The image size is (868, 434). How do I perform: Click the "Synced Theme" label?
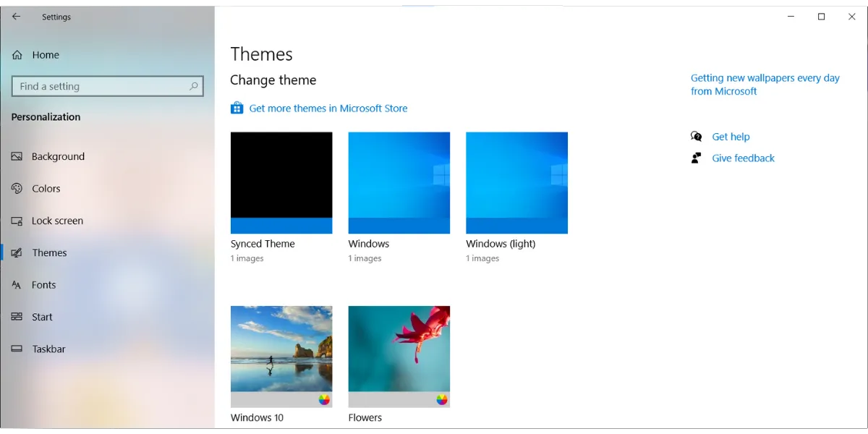click(263, 244)
